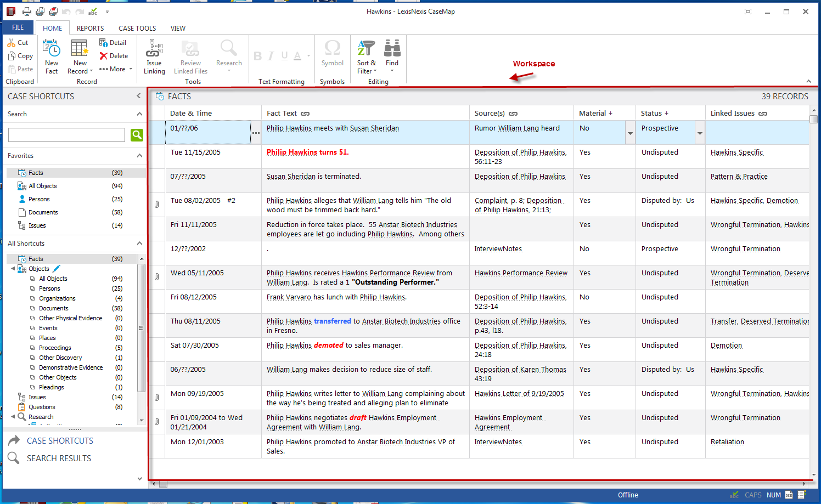This screenshot has width=821, height=504.
Task: Open the Status dropdown for Prospective
Action: [700, 133]
